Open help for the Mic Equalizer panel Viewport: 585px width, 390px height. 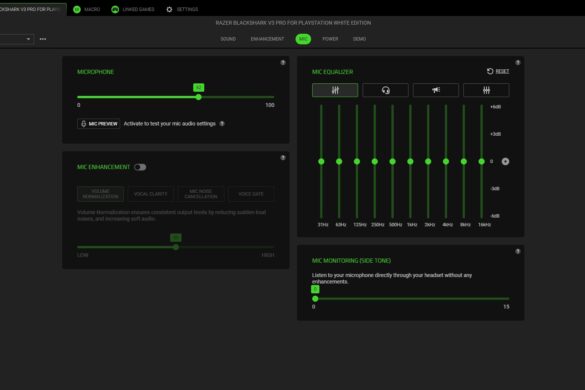[517, 62]
